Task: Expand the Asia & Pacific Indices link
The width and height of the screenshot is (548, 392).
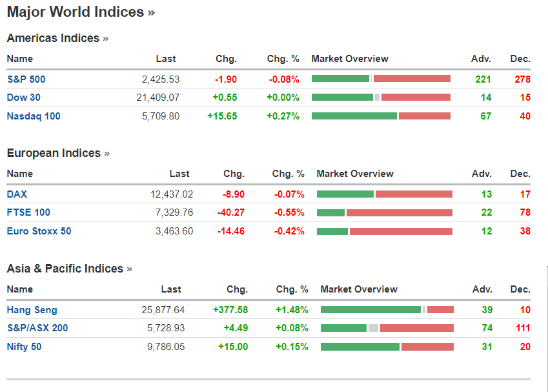Action: point(69,269)
